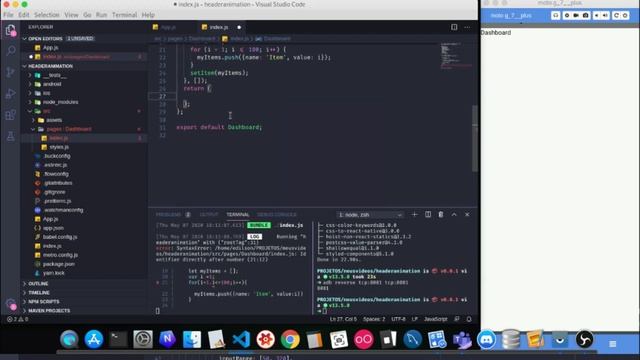Screen dimensions: 640x360
Task: Open the File menu
Action: (8, 15)
